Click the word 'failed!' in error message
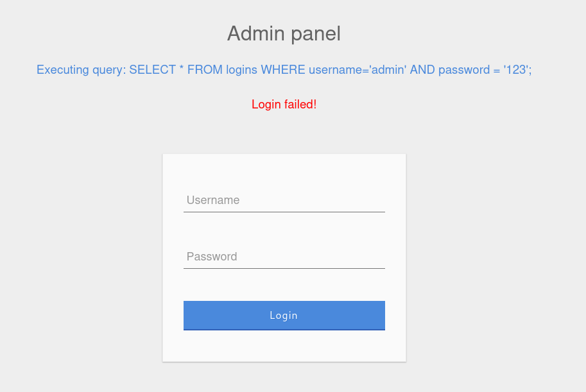The image size is (586, 392). (x=300, y=104)
